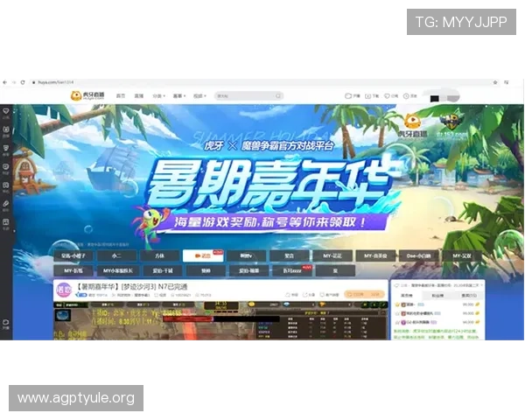This screenshot has width=525, height=420.
Task: Click the bottom-most left sidebar icon
Action: pyautogui.click(x=6, y=324)
